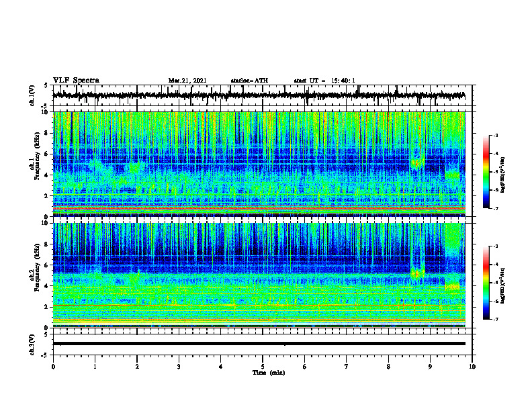Click the red 2 kHz line in ch.2 spectrogram

[259, 306]
